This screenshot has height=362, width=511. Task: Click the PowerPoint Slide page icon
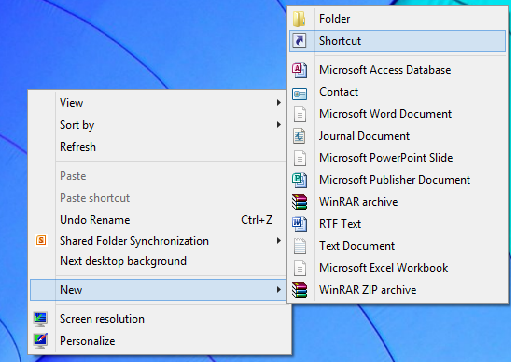300,158
